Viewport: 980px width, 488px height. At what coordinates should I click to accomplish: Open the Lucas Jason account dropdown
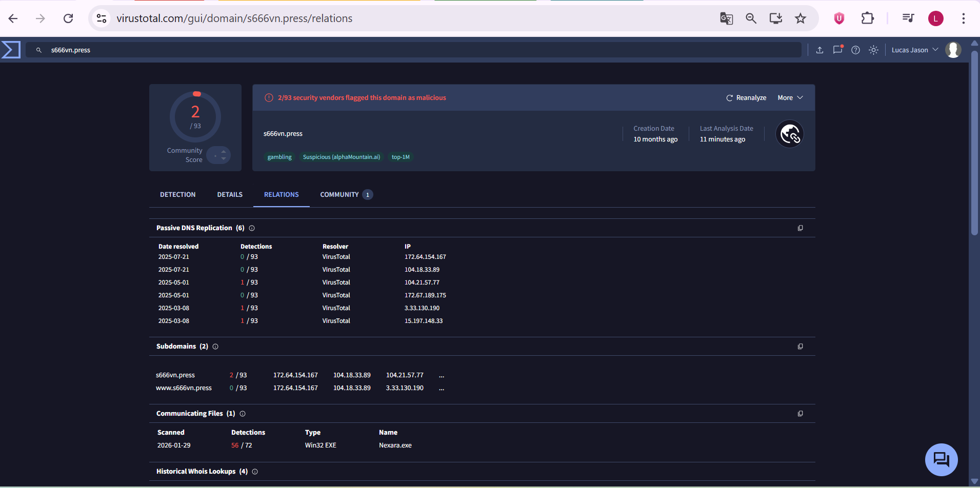[914, 50]
